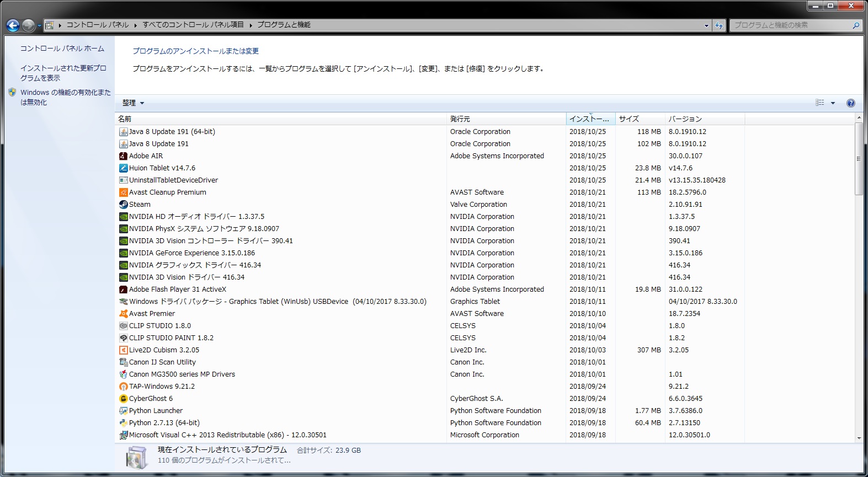
Task: Expand the view options dropdown arrow
Action: [x=833, y=103]
